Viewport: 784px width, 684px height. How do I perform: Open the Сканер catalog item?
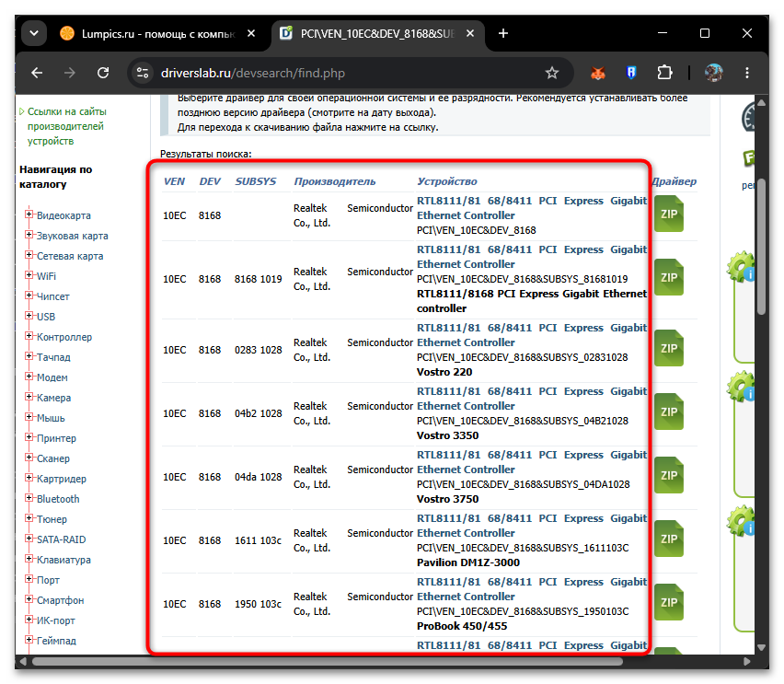[x=53, y=458]
